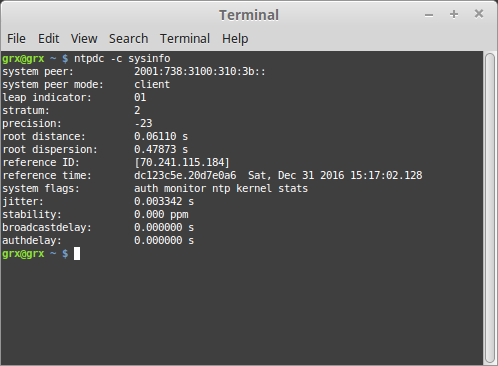Minimize the Terminal window
Viewport: 498px width, 366px height.
pyautogui.click(x=429, y=15)
